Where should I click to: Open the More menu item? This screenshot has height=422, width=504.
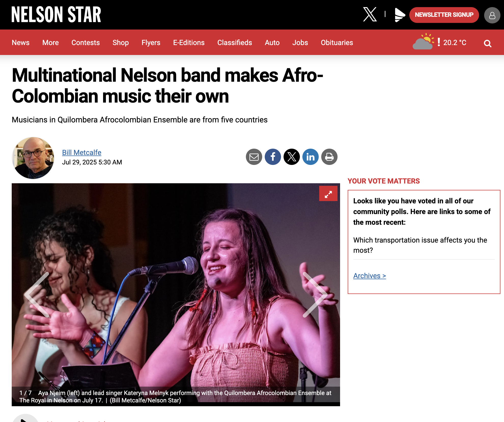click(50, 43)
